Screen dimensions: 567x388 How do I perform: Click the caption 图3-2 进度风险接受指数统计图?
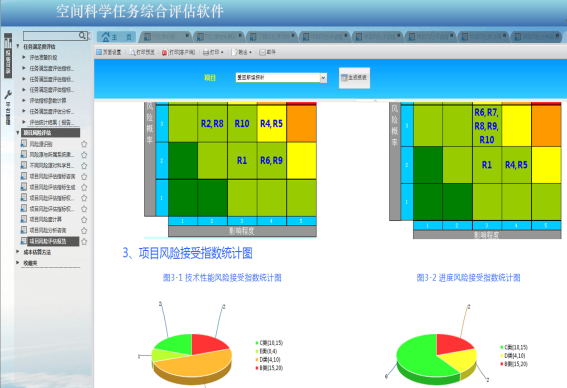click(x=468, y=278)
